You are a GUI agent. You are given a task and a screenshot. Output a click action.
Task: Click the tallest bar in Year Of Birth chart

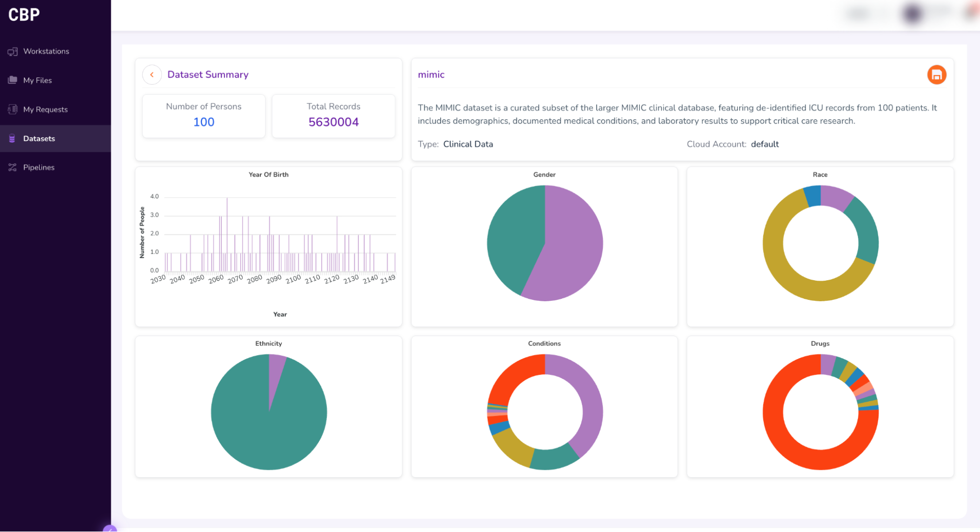pos(227,235)
